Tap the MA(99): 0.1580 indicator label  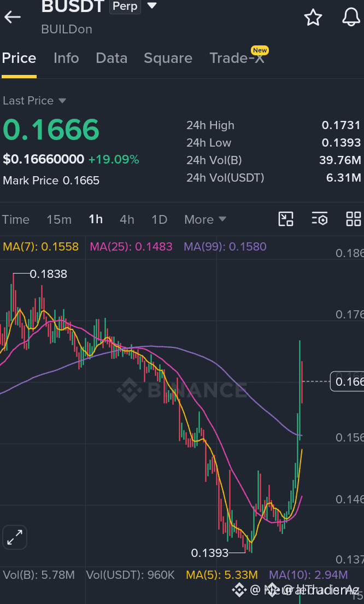coord(225,247)
